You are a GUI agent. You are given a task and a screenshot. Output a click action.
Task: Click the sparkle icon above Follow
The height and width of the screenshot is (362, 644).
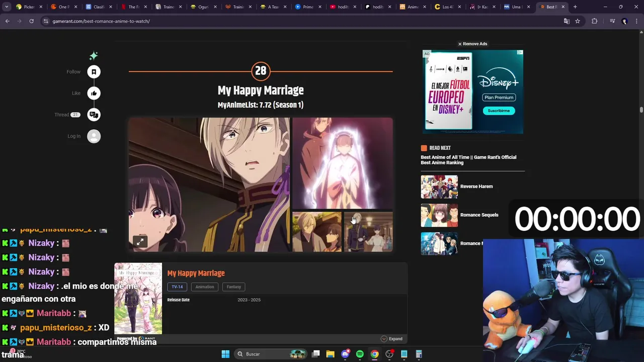click(x=94, y=56)
